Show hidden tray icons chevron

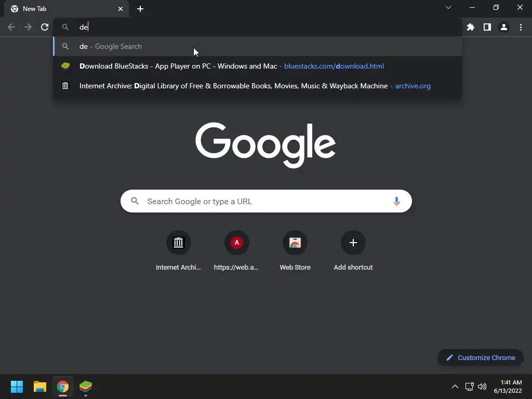coord(455,387)
